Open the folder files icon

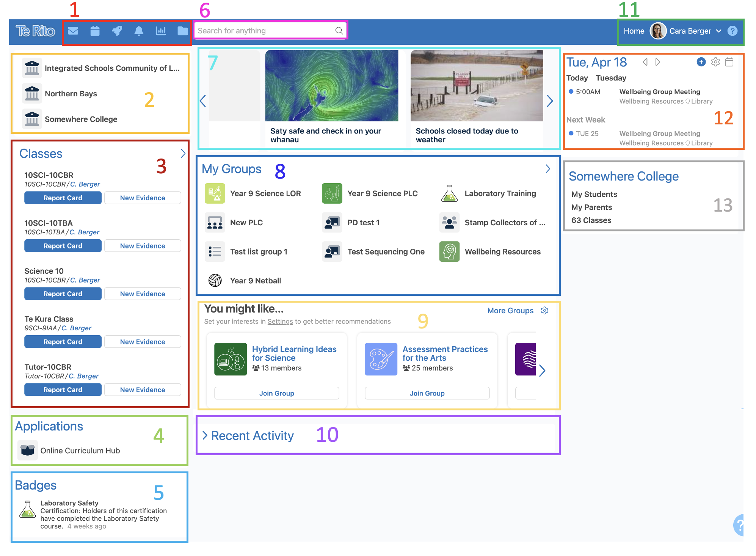(182, 31)
